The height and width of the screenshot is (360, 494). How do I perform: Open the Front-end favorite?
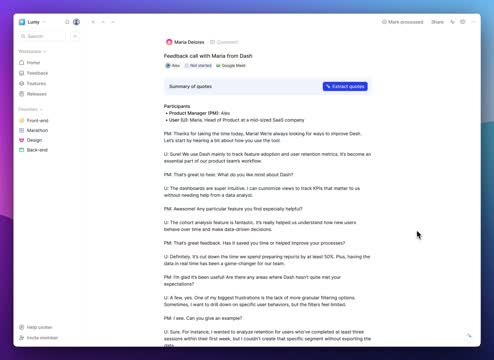click(37, 120)
